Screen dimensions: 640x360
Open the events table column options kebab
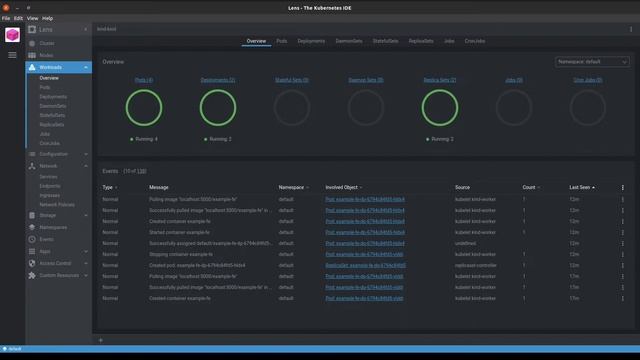622,187
